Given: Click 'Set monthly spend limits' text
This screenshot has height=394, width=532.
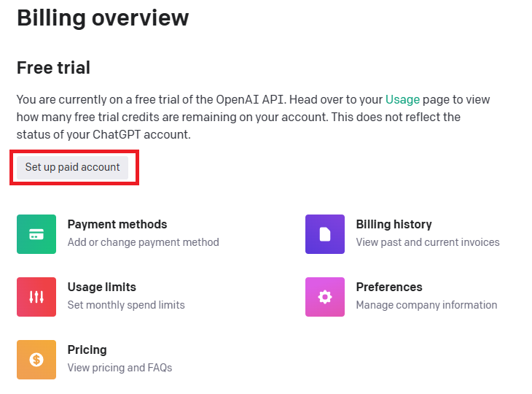Looking at the screenshot, I should click(x=126, y=305).
